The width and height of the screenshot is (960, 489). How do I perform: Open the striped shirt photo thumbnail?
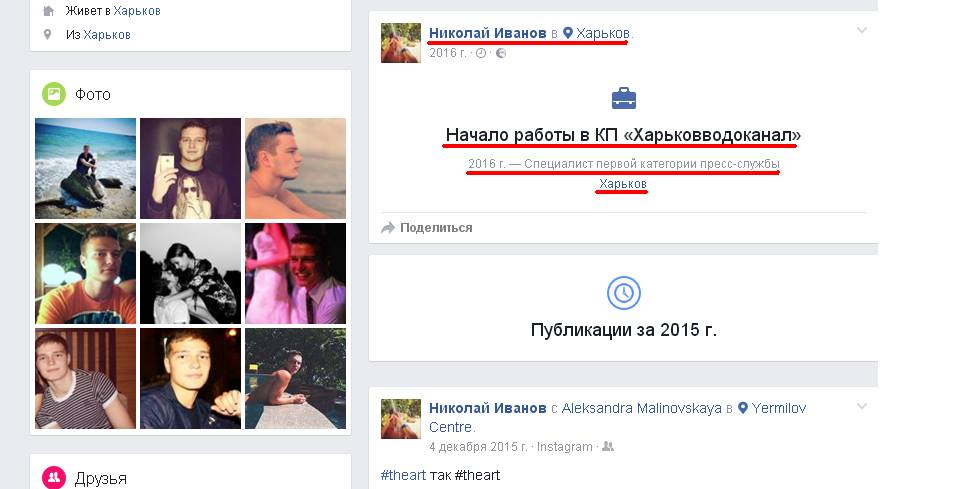coord(85,378)
